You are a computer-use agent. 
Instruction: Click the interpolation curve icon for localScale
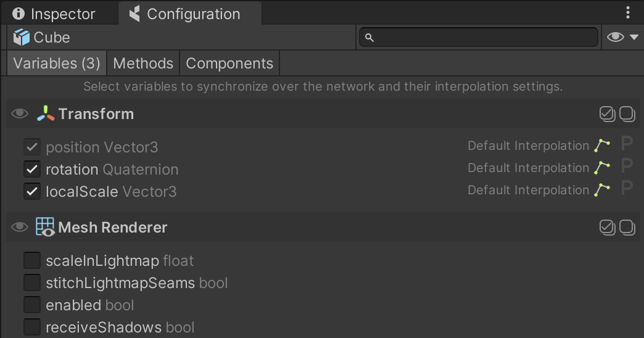602,190
